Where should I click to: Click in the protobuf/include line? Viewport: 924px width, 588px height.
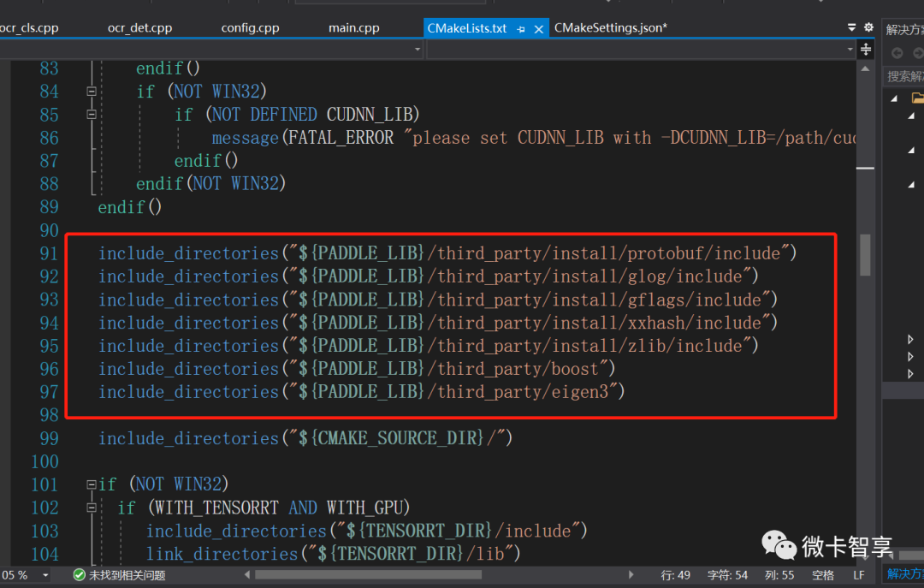pyautogui.click(x=447, y=253)
